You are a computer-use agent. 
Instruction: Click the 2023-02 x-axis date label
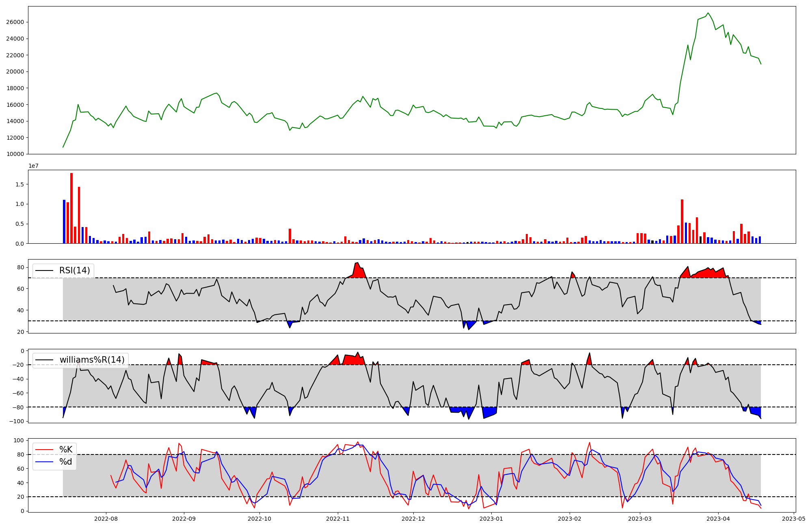(570, 519)
